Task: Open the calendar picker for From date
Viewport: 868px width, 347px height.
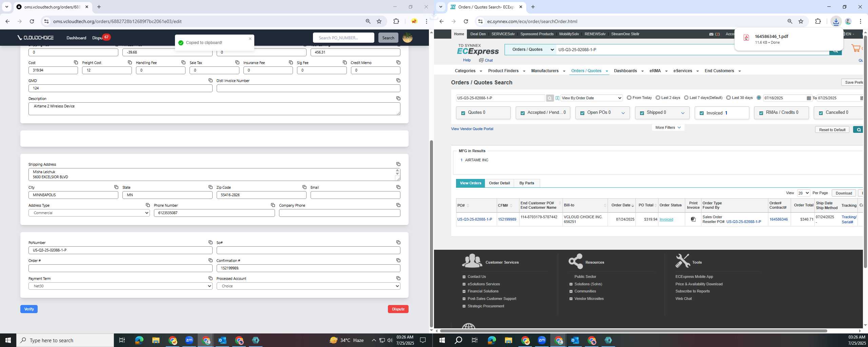Action: pos(809,98)
